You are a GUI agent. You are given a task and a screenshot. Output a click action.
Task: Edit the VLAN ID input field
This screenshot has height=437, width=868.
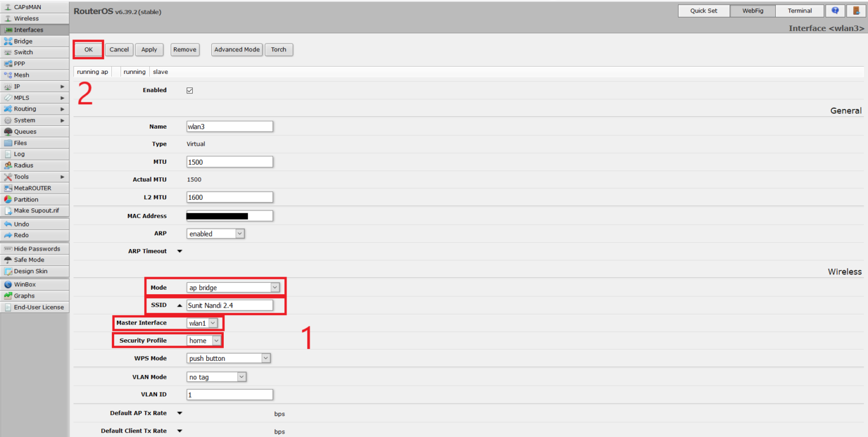tap(229, 394)
